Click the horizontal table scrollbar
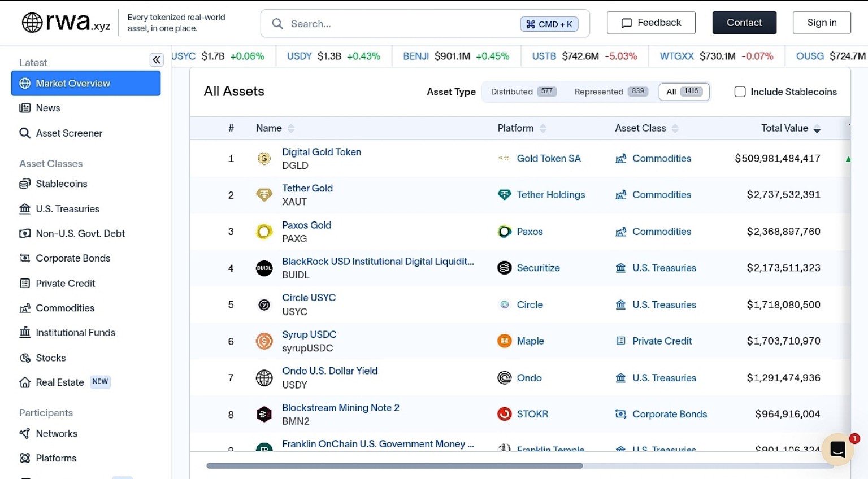Screen dimensions: 868x479 pos(394,466)
